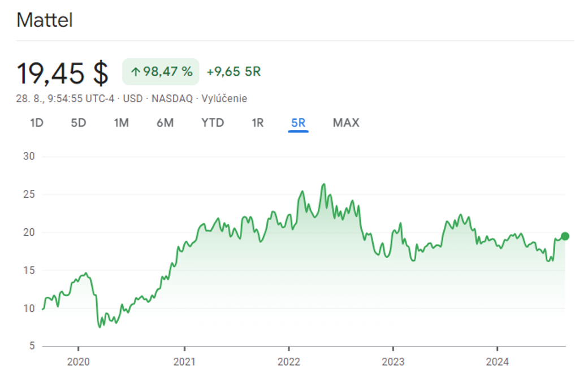Show the MAX price history
Screen dimensions: 588x373
coord(346,123)
